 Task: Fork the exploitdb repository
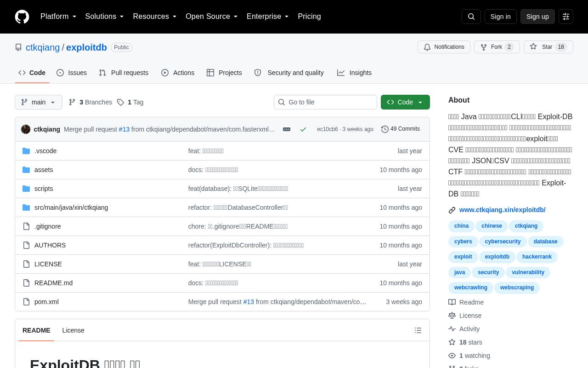497,47
